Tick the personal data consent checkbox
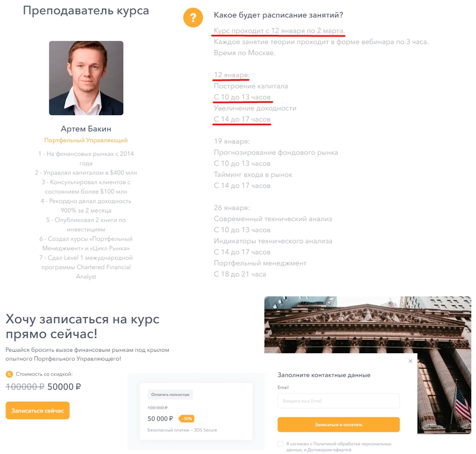 point(280,444)
